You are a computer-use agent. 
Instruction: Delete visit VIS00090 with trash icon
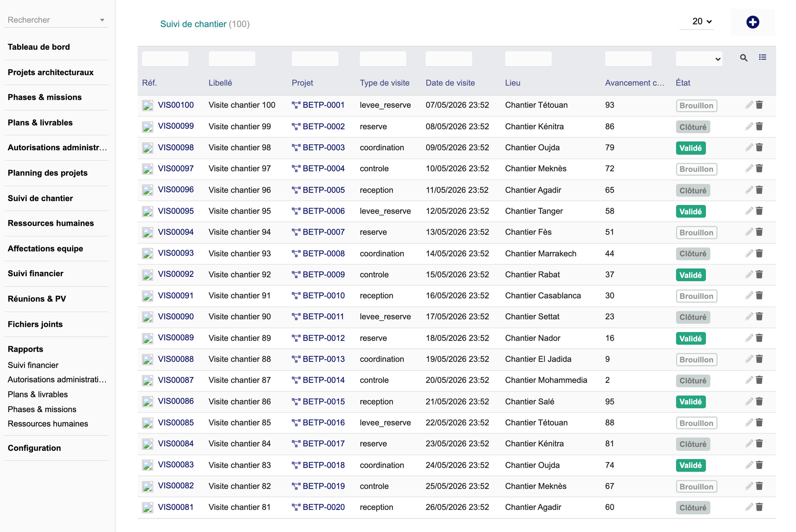point(759,317)
